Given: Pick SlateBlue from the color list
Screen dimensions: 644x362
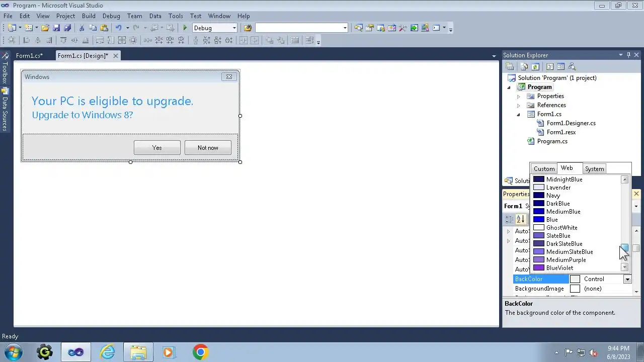Looking at the screenshot, I should pyautogui.click(x=578, y=236).
